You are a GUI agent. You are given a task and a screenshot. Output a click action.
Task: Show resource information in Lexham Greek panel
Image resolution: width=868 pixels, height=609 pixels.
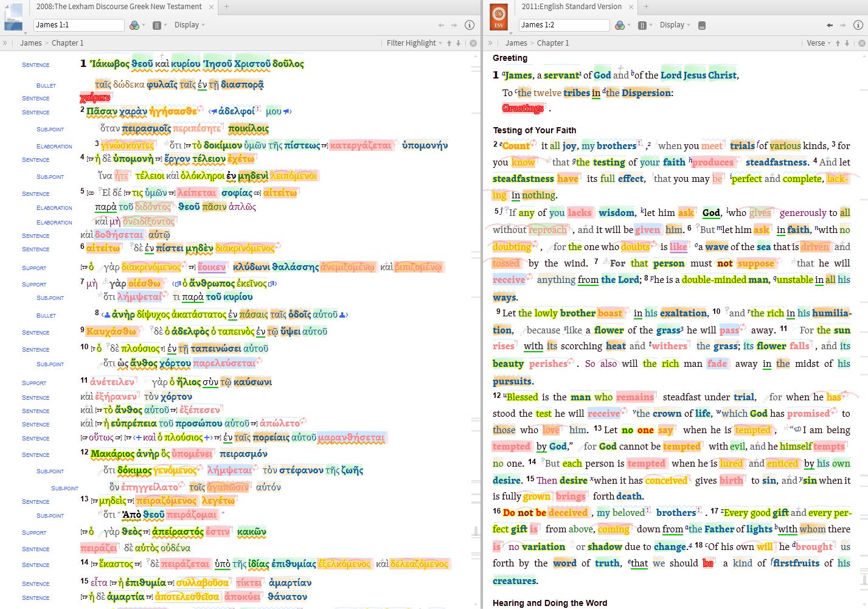(470, 25)
